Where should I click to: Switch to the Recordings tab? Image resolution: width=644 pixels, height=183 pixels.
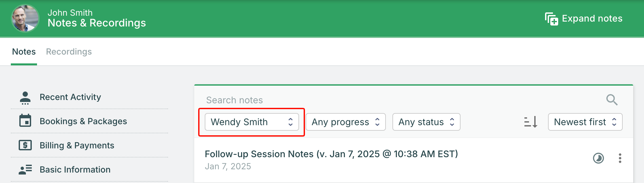pos(69,52)
